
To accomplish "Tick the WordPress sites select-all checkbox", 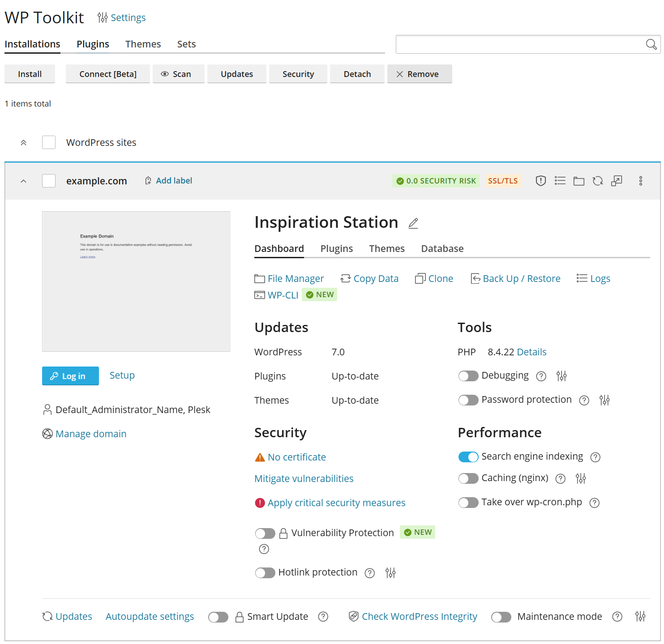I will point(49,142).
